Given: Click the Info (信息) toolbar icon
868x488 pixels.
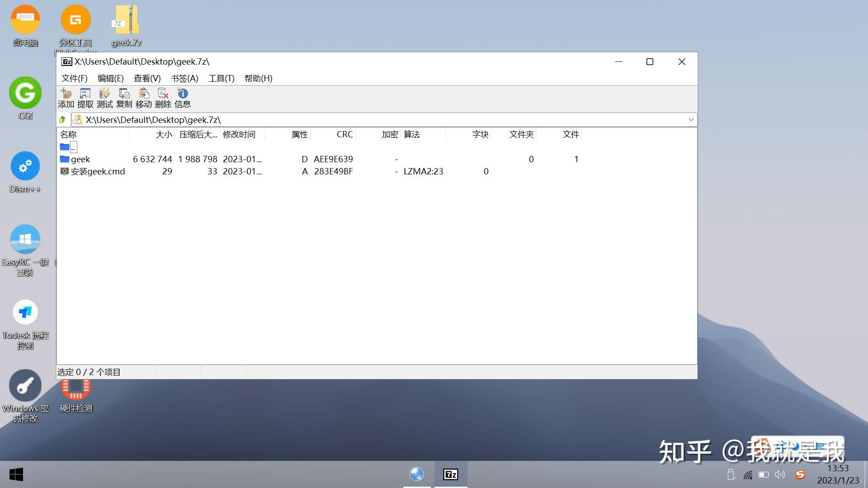Looking at the screenshot, I should [x=183, y=94].
